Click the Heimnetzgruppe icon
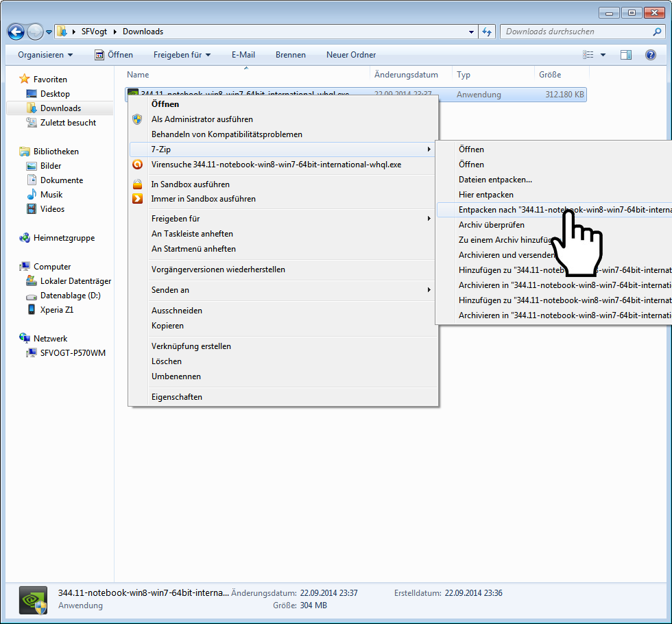This screenshot has height=624, width=672. click(x=25, y=238)
